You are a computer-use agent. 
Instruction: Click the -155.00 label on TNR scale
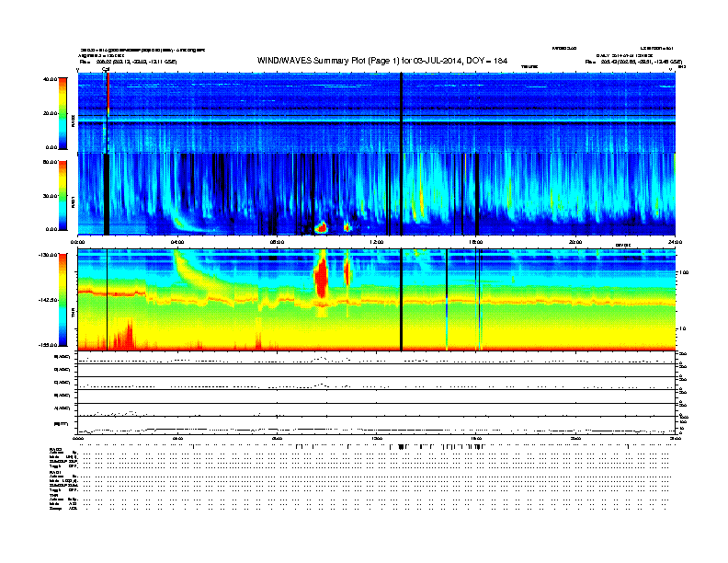[49, 345]
